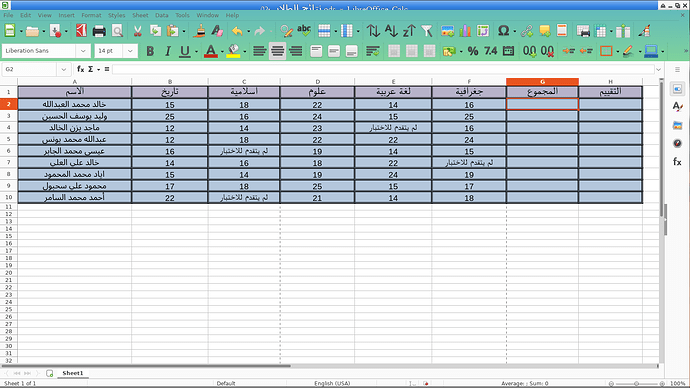This screenshot has width=690, height=388.
Task: Run the spelling check (abc)
Action: [304, 31]
